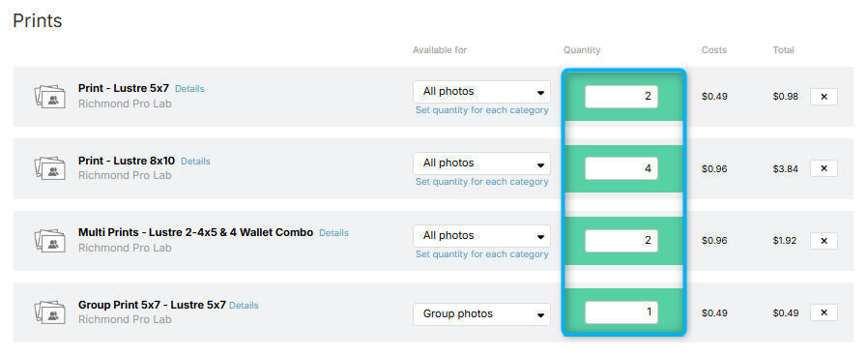Open Details for Group Print 5x7
The image size is (868, 356).
pyautogui.click(x=244, y=305)
